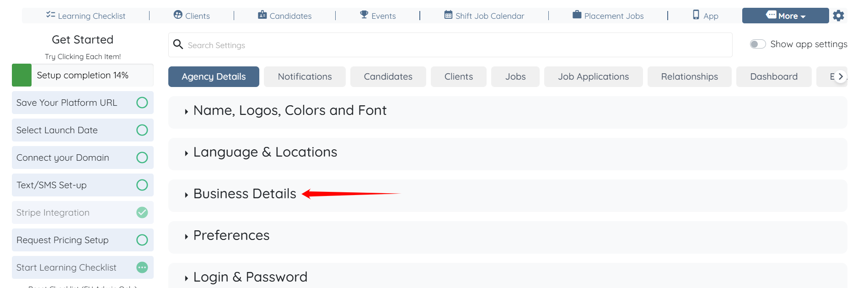Image resolution: width=868 pixels, height=288 pixels.
Task: Open the Request Pricing Setup item
Action: pos(63,240)
